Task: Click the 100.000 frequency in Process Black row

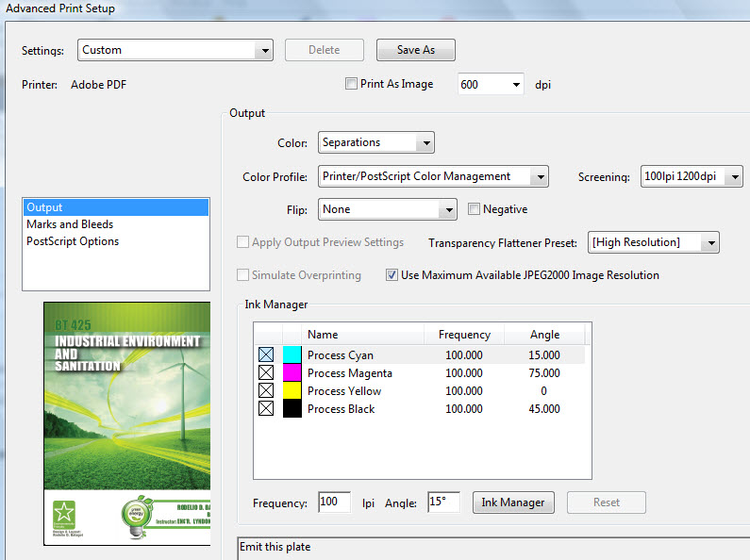Action: pos(464,409)
